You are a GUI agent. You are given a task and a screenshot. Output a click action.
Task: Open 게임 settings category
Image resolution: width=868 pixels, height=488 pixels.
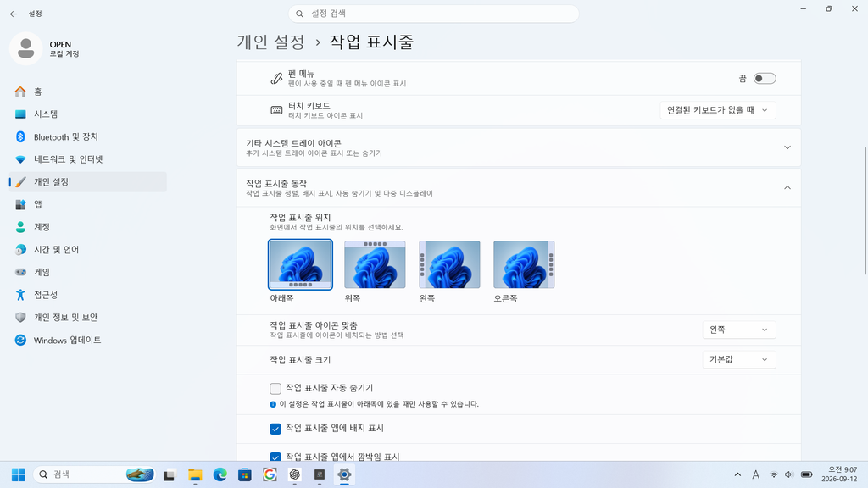click(x=87, y=272)
